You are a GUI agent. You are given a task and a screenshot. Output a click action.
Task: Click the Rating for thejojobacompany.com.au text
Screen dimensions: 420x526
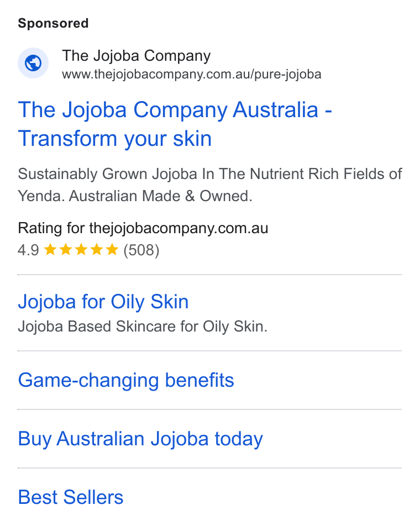click(143, 228)
